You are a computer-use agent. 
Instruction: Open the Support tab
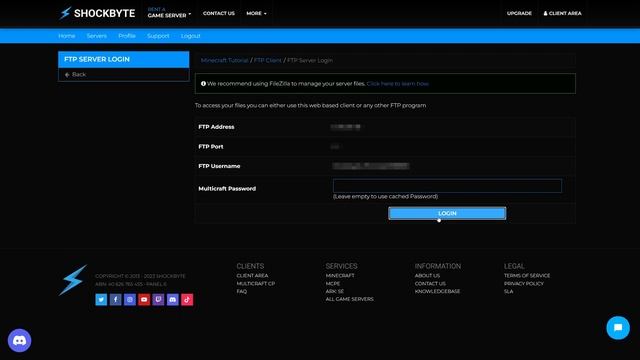[158, 36]
